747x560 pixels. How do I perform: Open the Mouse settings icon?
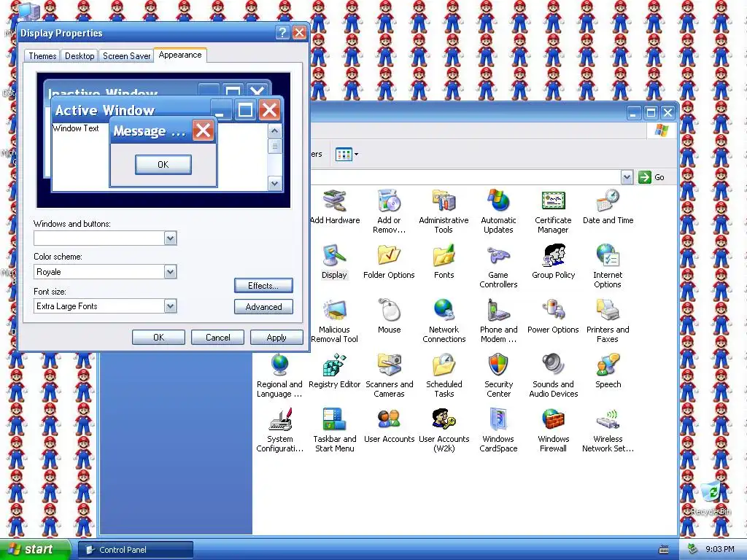[x=390, y=316]
